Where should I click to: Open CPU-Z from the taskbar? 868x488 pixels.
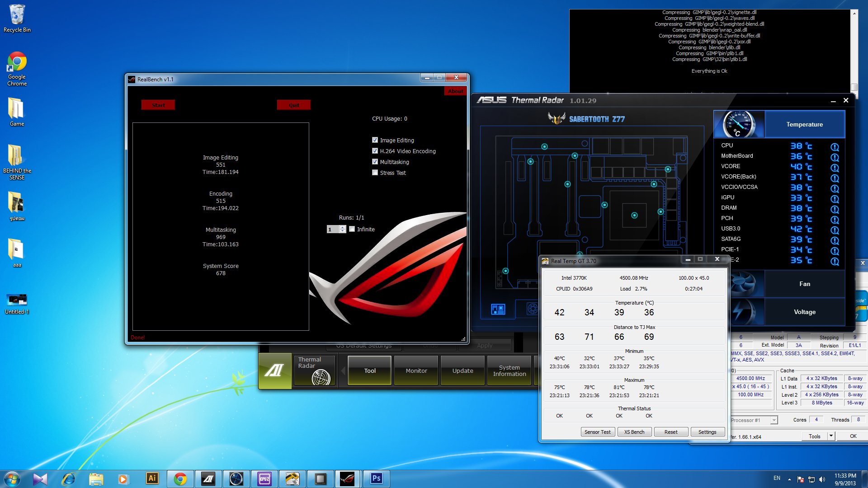pos(264,479)
